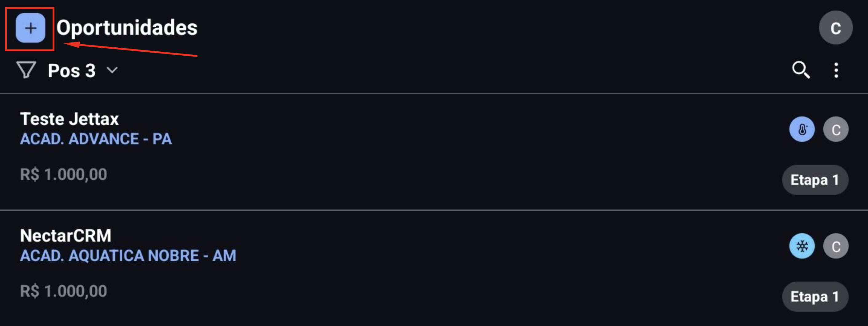The width and height of the screenshot is (868, 326).
Task: Open ACAD. ADVANCE - PA company link
Action: pos(96,139)
